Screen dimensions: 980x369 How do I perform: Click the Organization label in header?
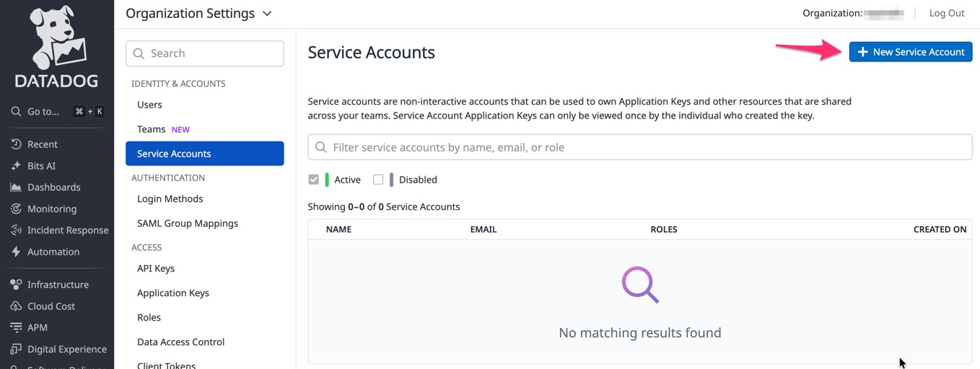[833, 13]
